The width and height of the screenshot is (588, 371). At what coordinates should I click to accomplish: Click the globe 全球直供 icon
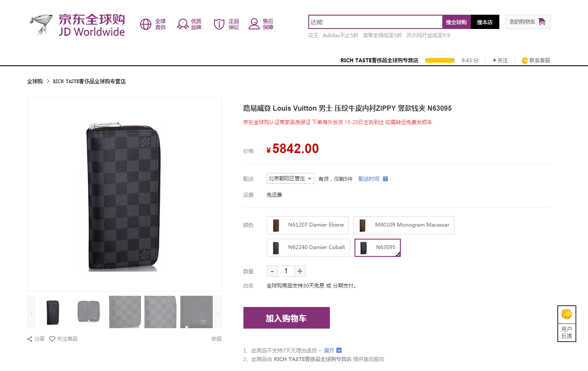pyautogui.click(x=146, y=24)
